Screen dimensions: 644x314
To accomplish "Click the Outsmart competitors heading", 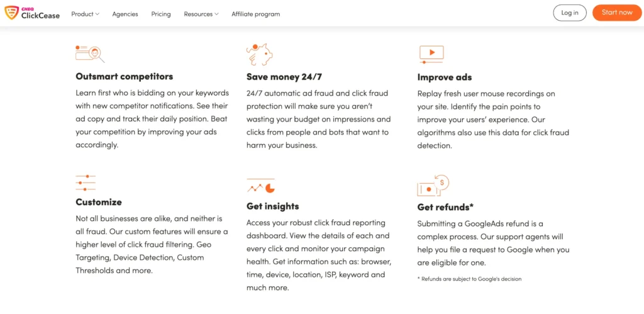I will 124,76.
